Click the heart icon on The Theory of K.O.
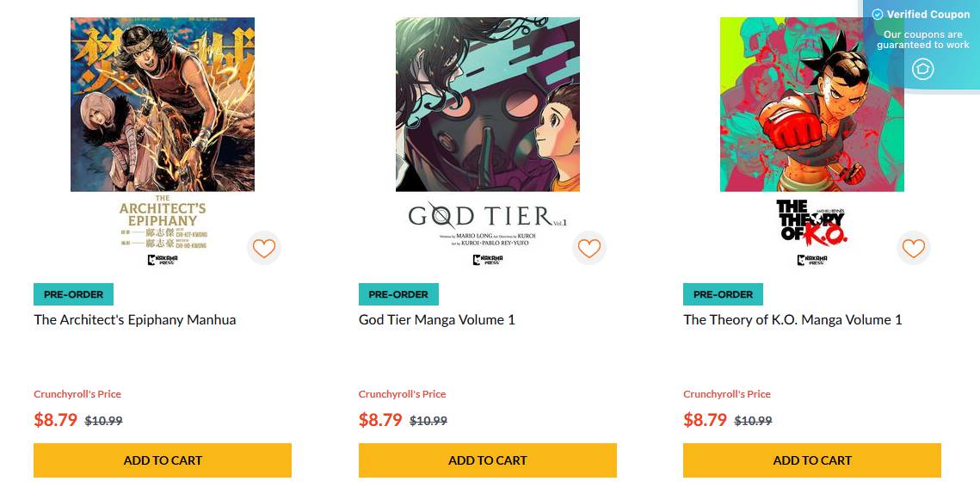Screen dimensions: 980x500 [913, 248]
